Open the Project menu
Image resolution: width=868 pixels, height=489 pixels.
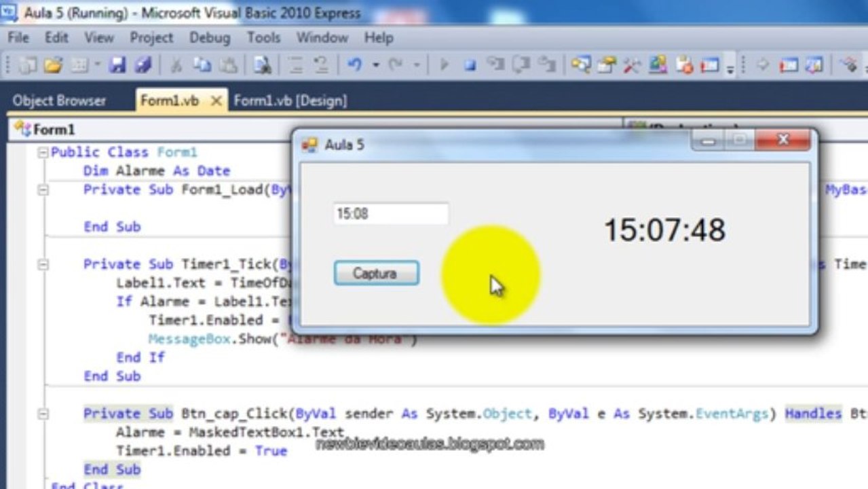pos(151,37)
